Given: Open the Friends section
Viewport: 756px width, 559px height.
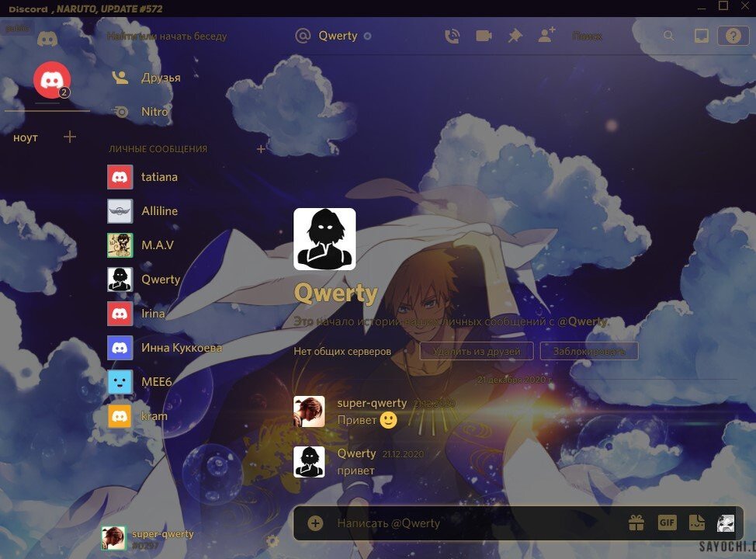Looking at the screenshot, I should point(186,78).
